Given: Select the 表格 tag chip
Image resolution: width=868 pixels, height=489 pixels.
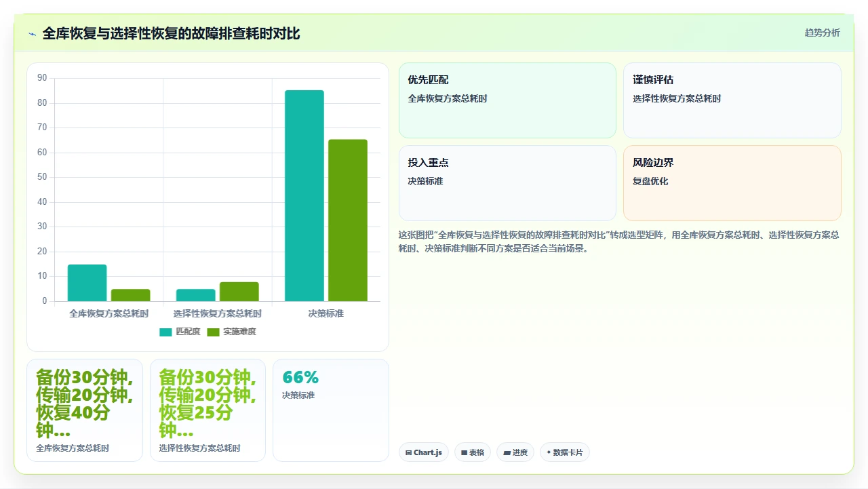Looking at the screenshot, I should pyautogui.click(x=473, y=452).
